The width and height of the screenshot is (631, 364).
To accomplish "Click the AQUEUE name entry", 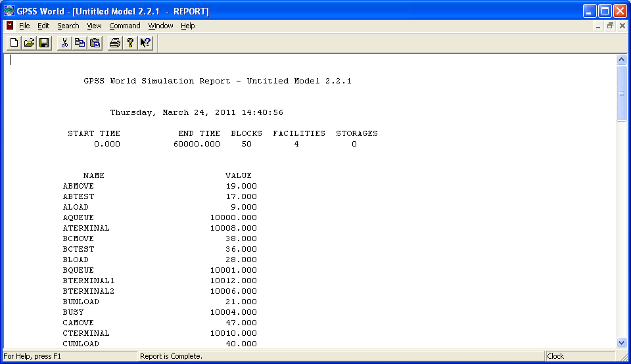I will click(78, 217).
